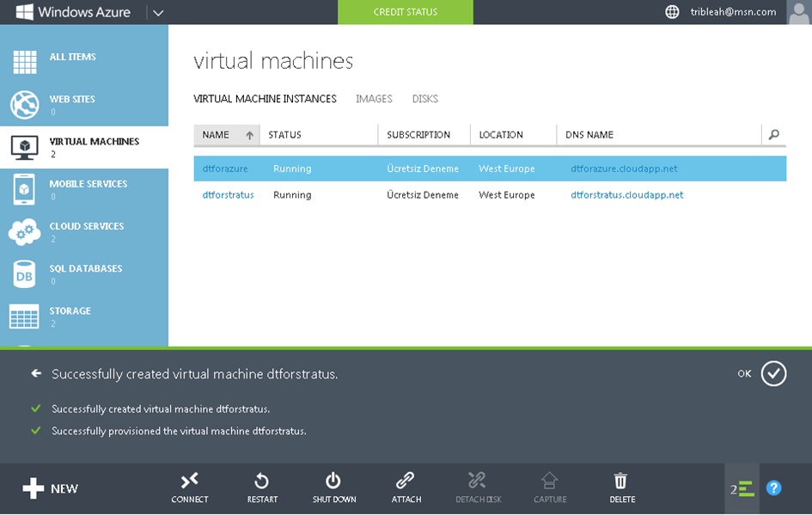This screenshot has height=515, width=812.
Task: Attach a disk with the Attach icon
Action: point(405,481)
